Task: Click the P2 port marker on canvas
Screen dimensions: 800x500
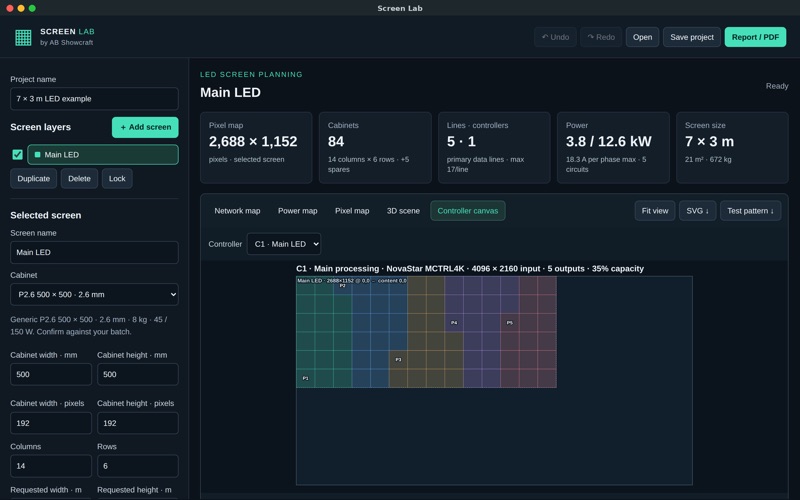Action: click(x=342, y=286)
